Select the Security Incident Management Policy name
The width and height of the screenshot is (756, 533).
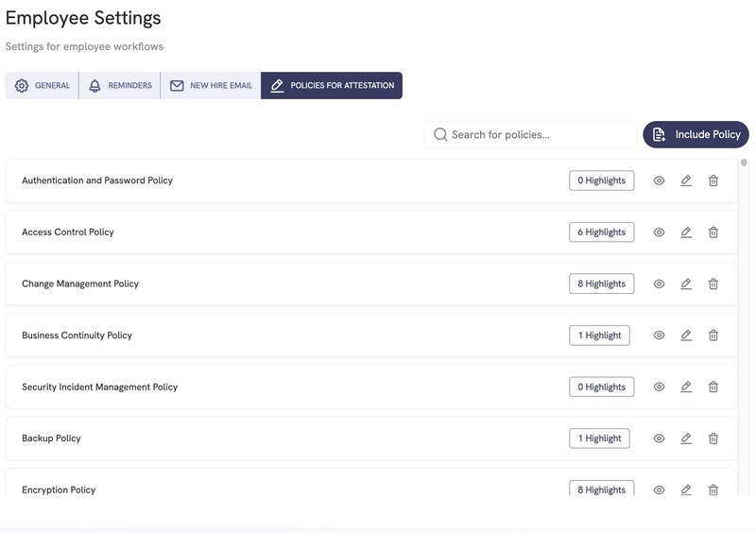pyautogui.click(x=100, y=387)
